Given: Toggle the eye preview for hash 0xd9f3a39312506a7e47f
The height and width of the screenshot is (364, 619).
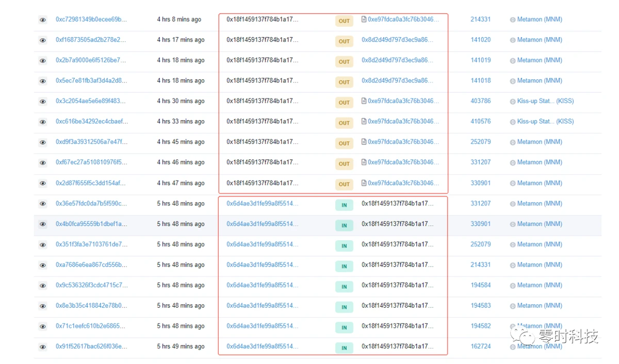Looking at the screenshot, I should click(43, 142).
